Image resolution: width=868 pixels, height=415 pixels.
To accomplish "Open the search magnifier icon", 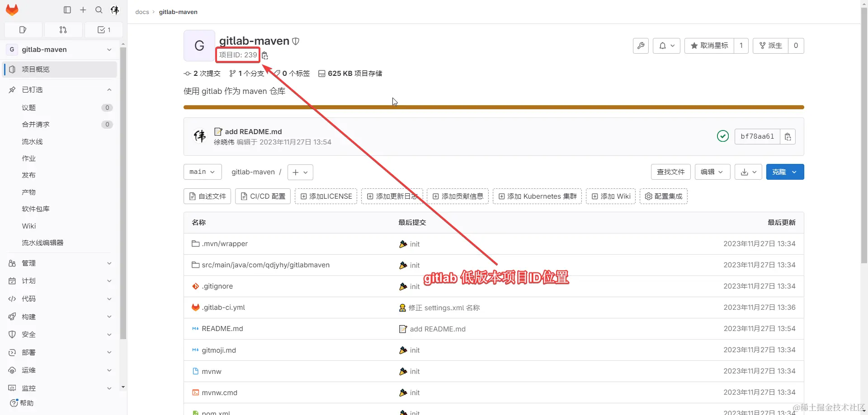I will click(99, 10).
